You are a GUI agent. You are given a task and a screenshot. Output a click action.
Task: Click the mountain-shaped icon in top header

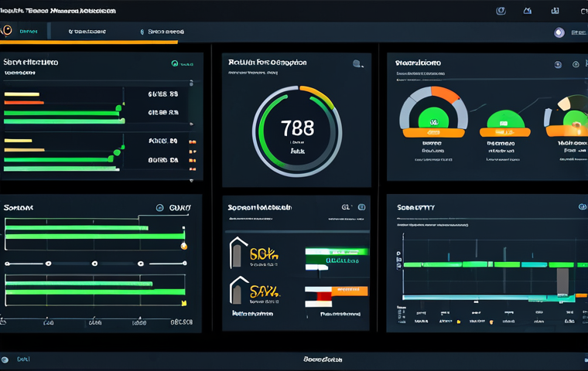click(527, 11)
